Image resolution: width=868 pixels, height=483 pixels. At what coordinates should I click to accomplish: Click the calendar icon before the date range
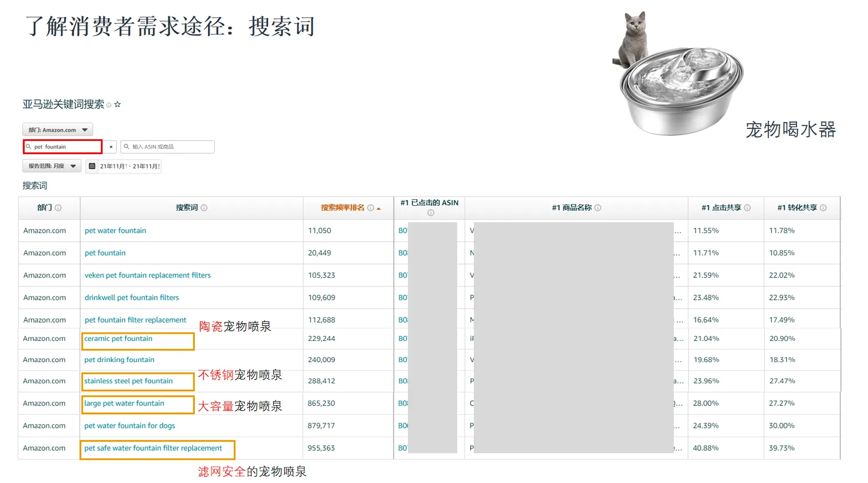(x=93, y=166)
